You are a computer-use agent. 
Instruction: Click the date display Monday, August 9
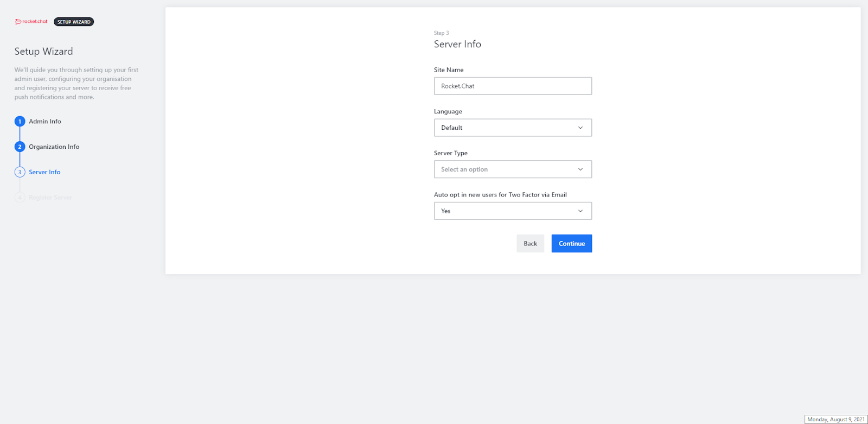[x=835, y=419]
